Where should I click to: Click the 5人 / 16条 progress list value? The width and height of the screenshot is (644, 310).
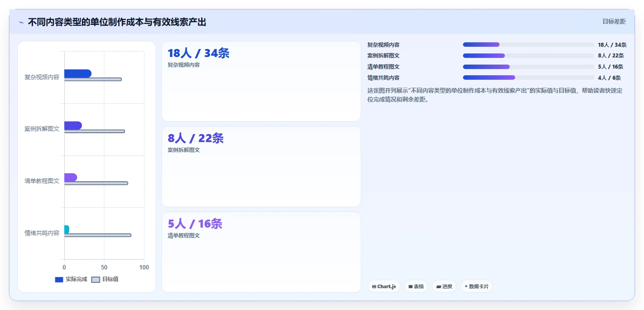[611, 67]
